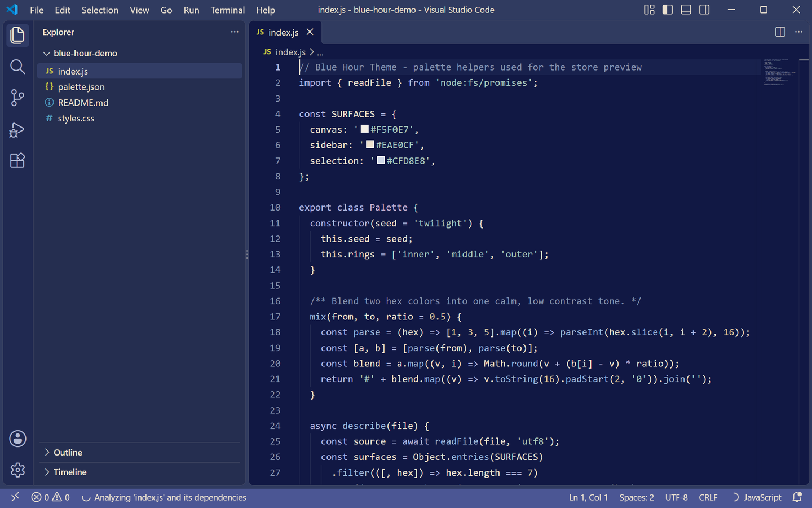Viewport: 812px width, 508px height.
Task: Open index.js in the Explorer tree
Action: pyautogui.click(x=140, y=71)
